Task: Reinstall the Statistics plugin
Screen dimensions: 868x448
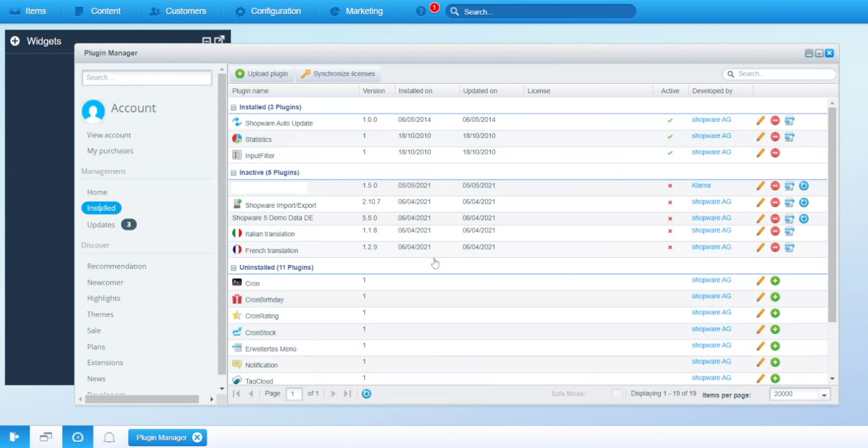Action: pyautogui.click(x=790, y=137)
